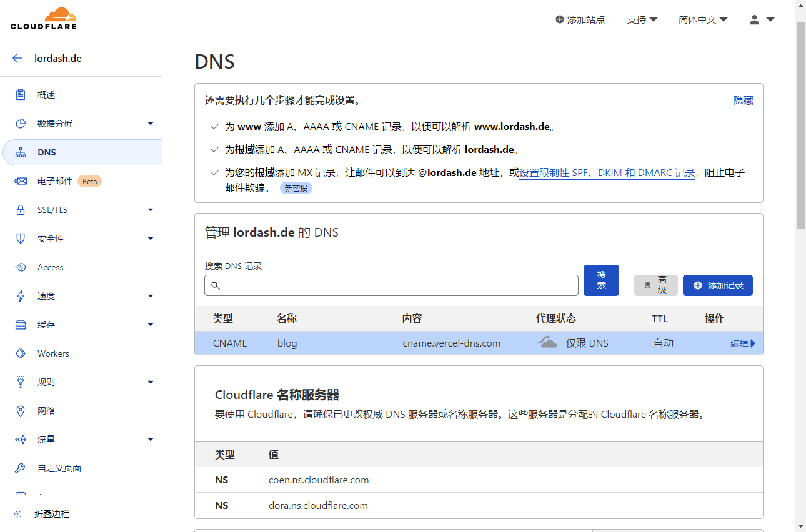Expand the 流量 sidebar section
The height and width of the screenshot is (532, 806).
click(151, 440)
